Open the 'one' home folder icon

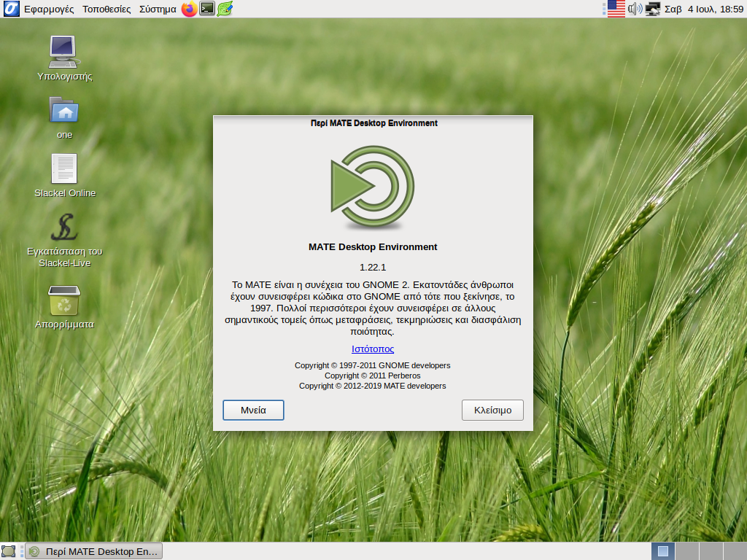click(x=64, y=117)
